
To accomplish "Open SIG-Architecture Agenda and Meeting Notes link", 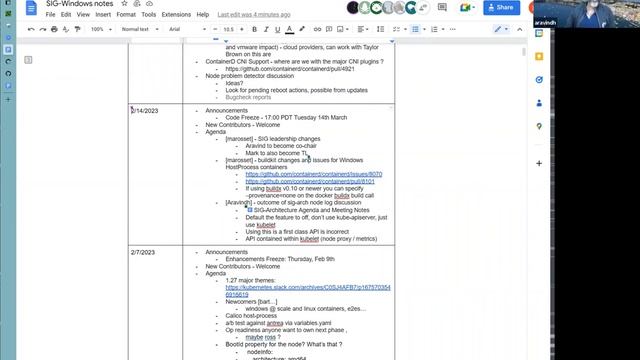I will [x=311, y=210].
